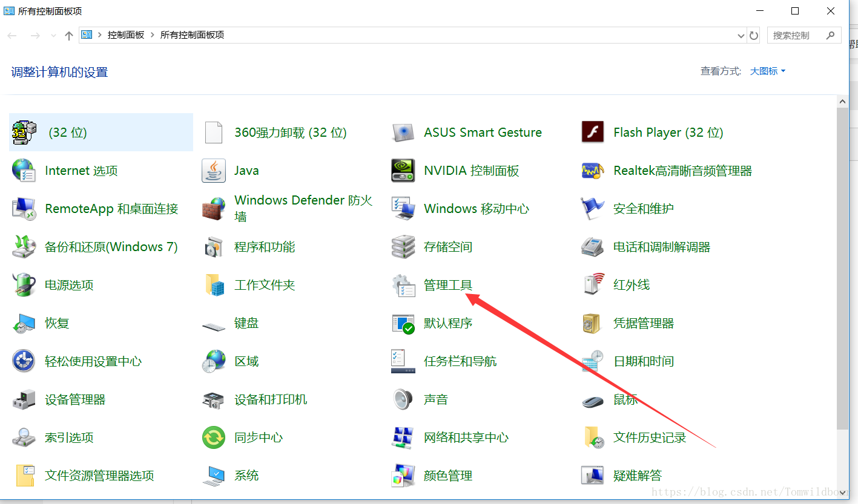Open the recent locations dropdown arrow
Image resolution: width=858 pixels, height=504 pixels.
point(53,36)
